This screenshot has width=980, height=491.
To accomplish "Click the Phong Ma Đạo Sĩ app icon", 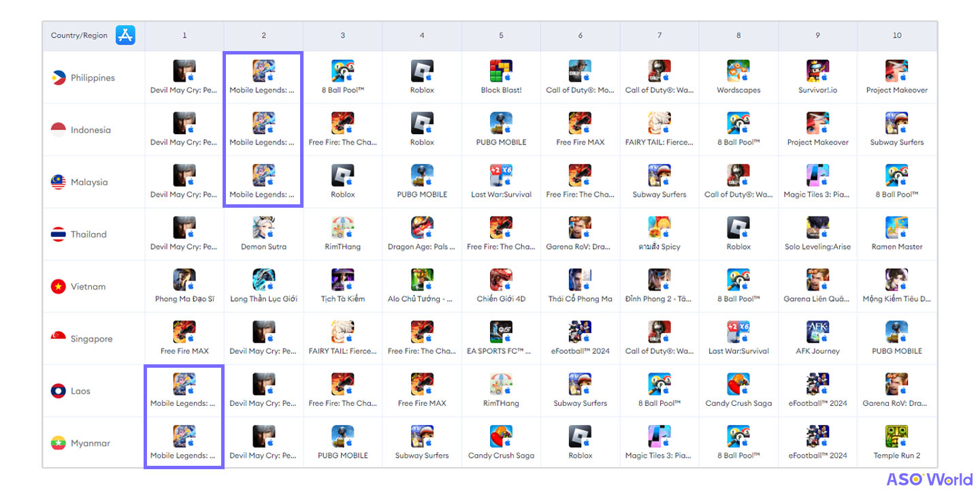I will (184, 280).
